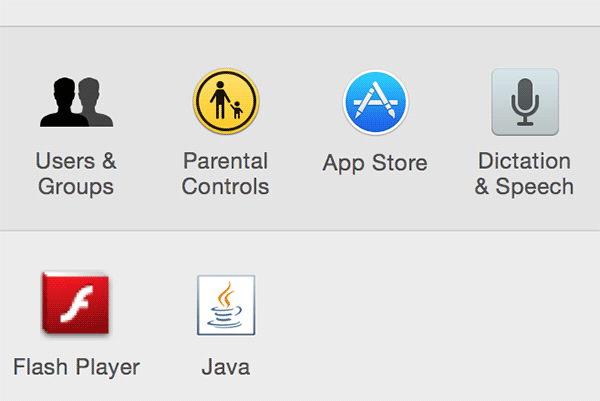Open the yellow Parental Controls icon
600x401 pixels.
(226, 102)
